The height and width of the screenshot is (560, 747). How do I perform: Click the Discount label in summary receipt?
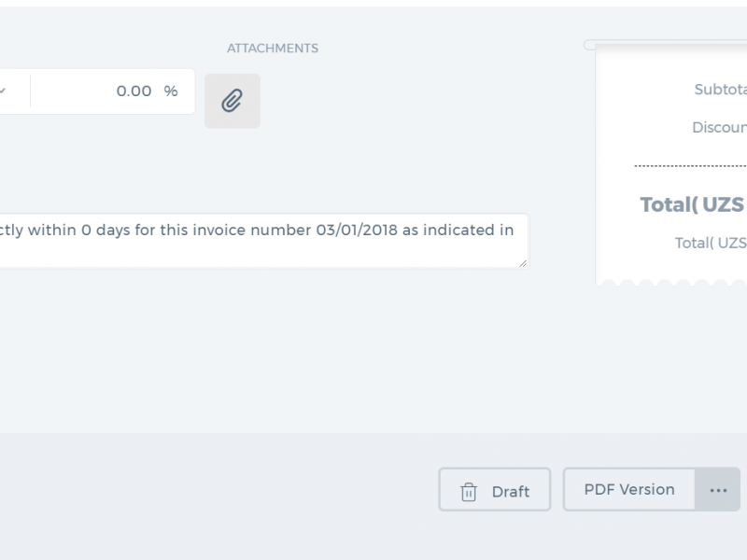pos(719,127)
